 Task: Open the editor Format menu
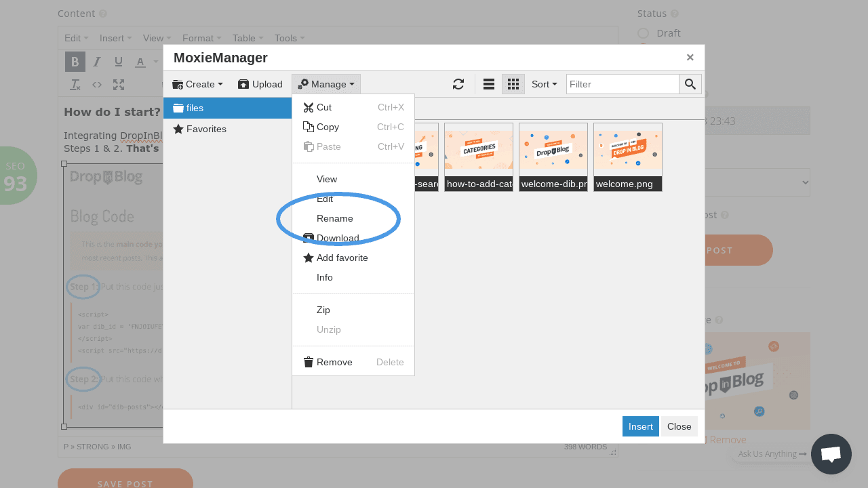click(202, 38)
